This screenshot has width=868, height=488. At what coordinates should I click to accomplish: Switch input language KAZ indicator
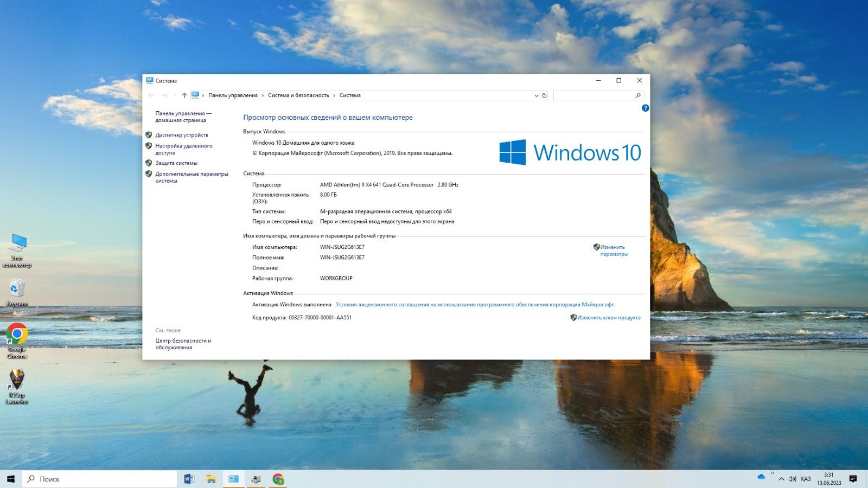click(x=806, y=479)
